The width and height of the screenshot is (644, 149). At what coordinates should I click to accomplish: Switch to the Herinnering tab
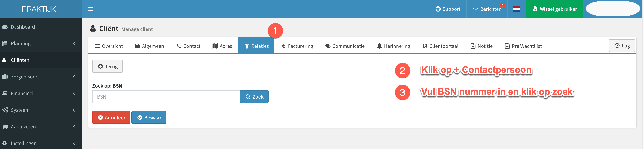(x=394, y=46)
